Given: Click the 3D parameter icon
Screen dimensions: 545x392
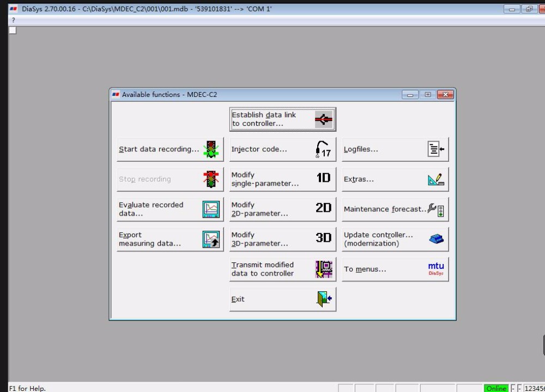Looking at the screenshot, I should click(323, 238).
